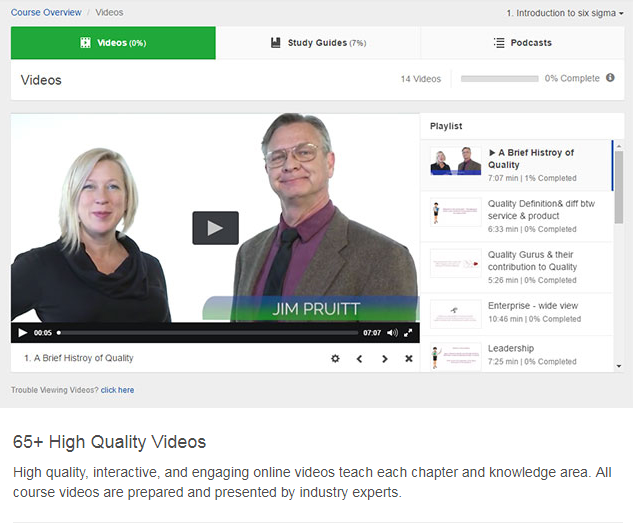Open video settings gear
This screenshot has width=633, height=528.
pyautogui.click(x=335, y=358)
